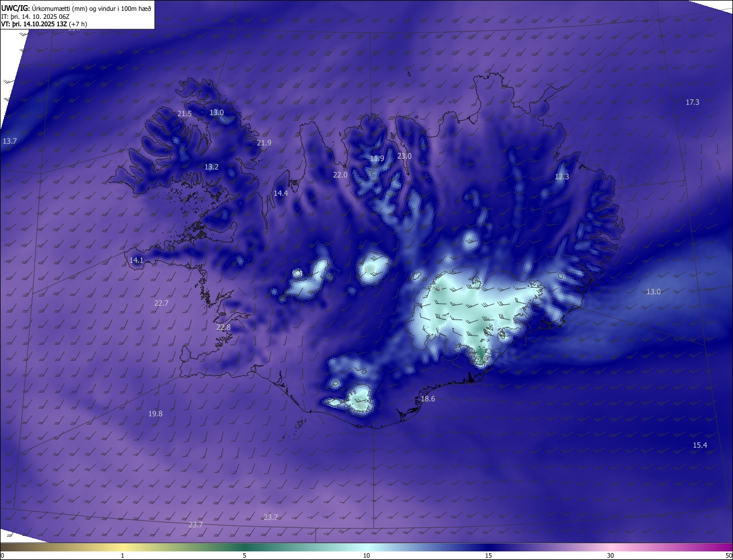Click the 13.2 value label
This screenshot has height=560, width=733.
(x=211, y=167)
